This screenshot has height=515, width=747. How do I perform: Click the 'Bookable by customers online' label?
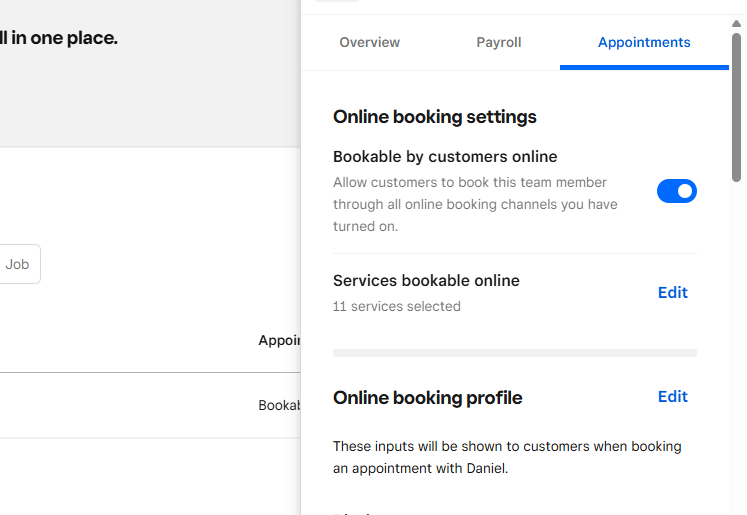(x=445, y=157)
